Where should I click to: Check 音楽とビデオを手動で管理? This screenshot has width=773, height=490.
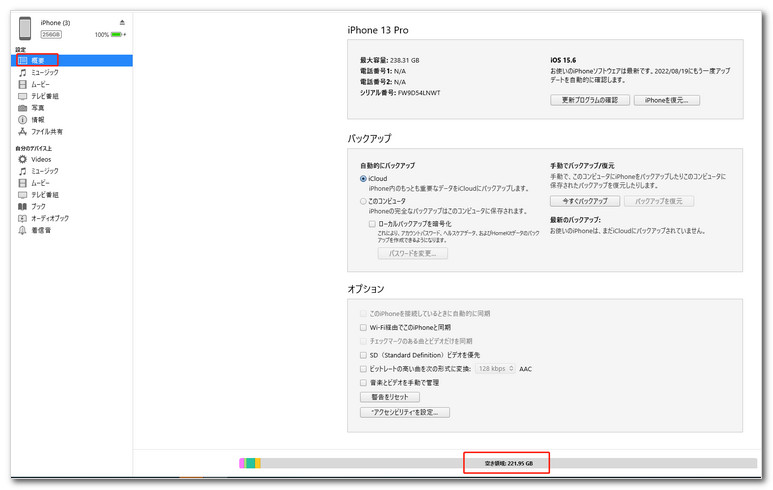(x=363, y=383)
